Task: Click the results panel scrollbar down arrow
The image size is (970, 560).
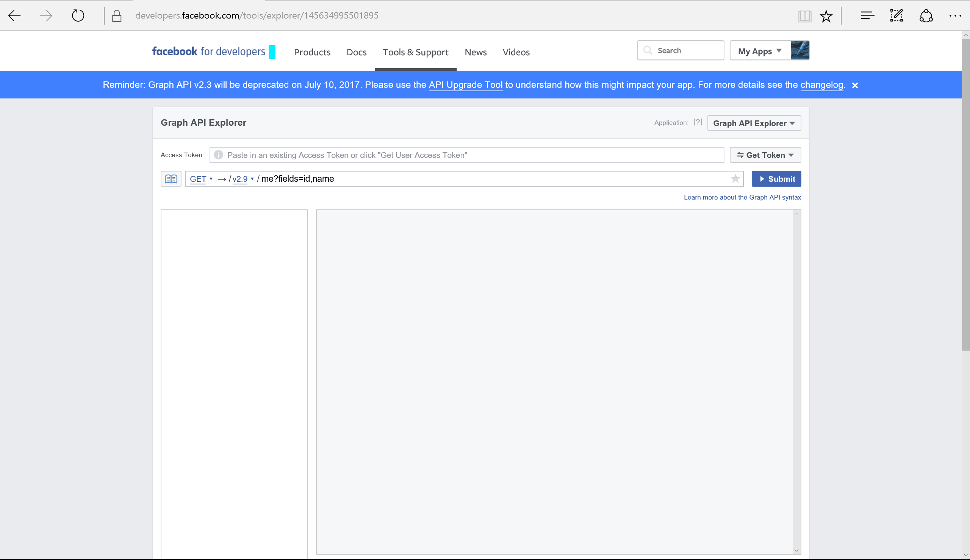Action: click(x=796, y=551)
